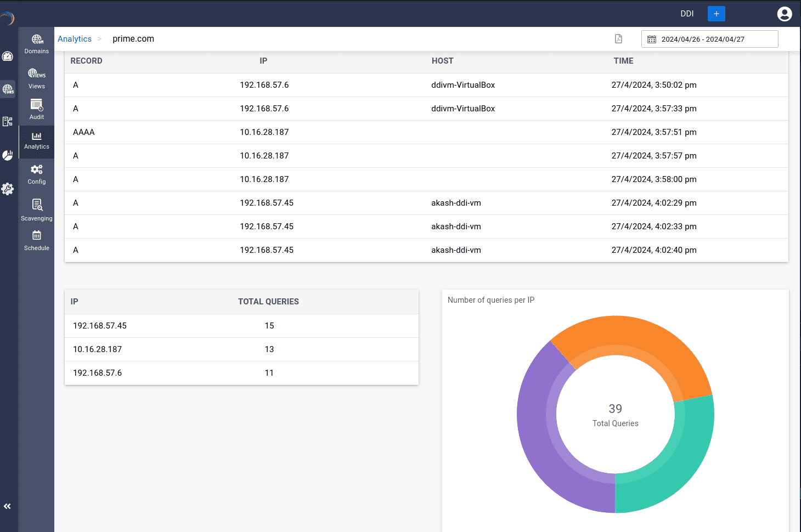This screenshot has height=532, width=801.
Task: Select DDI in the top bar
Action: 687,13
